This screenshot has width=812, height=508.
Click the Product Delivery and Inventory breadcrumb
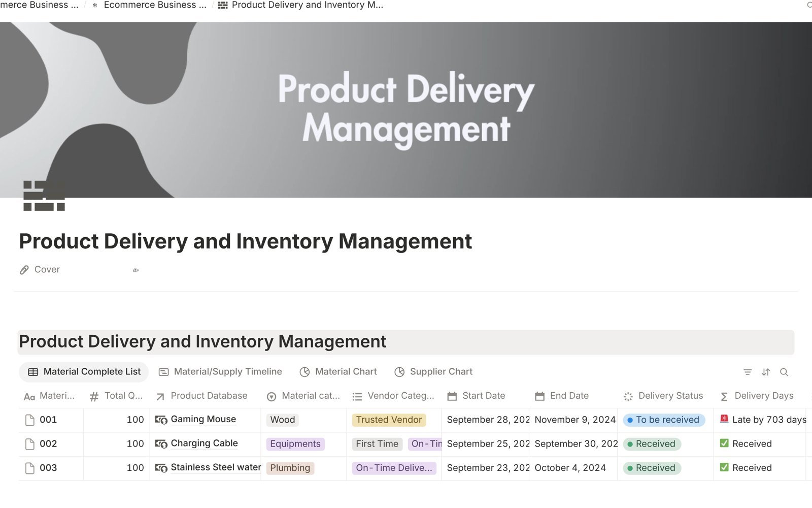tap(300, 5)
